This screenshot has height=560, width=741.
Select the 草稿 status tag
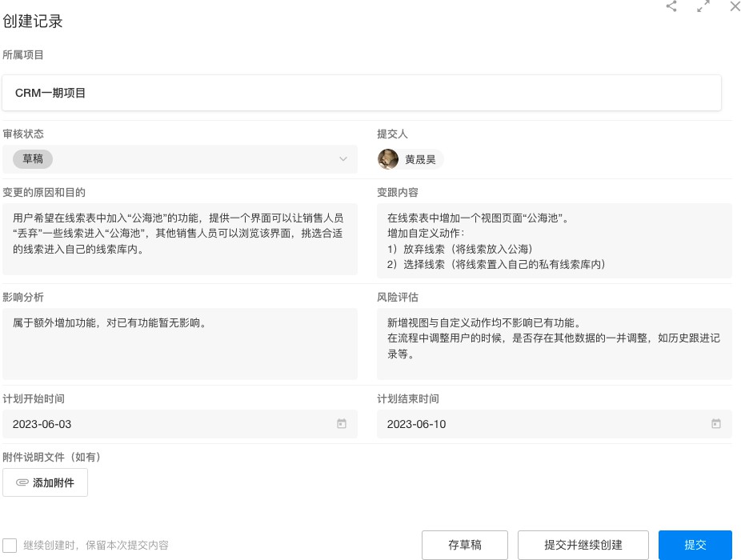point(33,159)
